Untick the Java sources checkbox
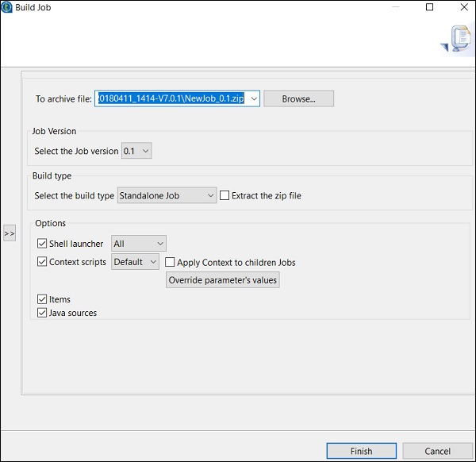476x462 pixels. coord(43,313)
